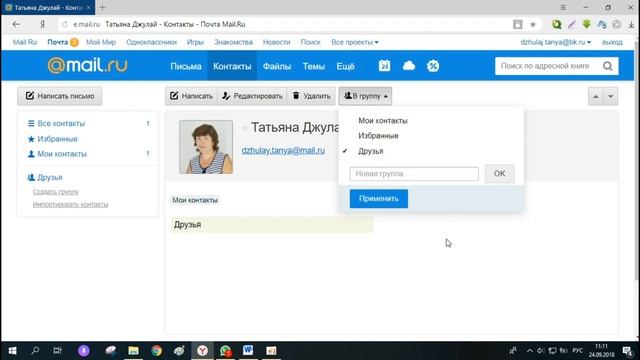Screen dimensions: 640x360
Task: Open Знакомства portal link
Action: click(x=233, y=42)
